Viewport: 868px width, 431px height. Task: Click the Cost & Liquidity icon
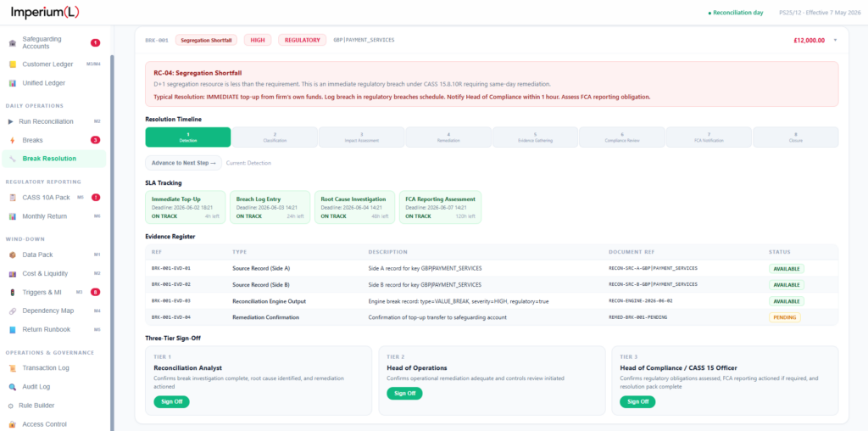[x=13, y=274]
